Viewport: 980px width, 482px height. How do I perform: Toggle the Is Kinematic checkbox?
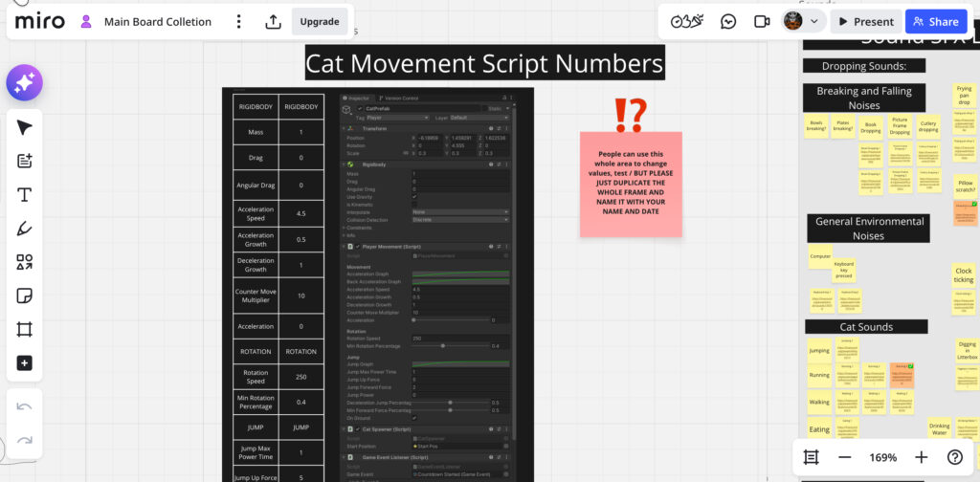click(x=413, y=205)
